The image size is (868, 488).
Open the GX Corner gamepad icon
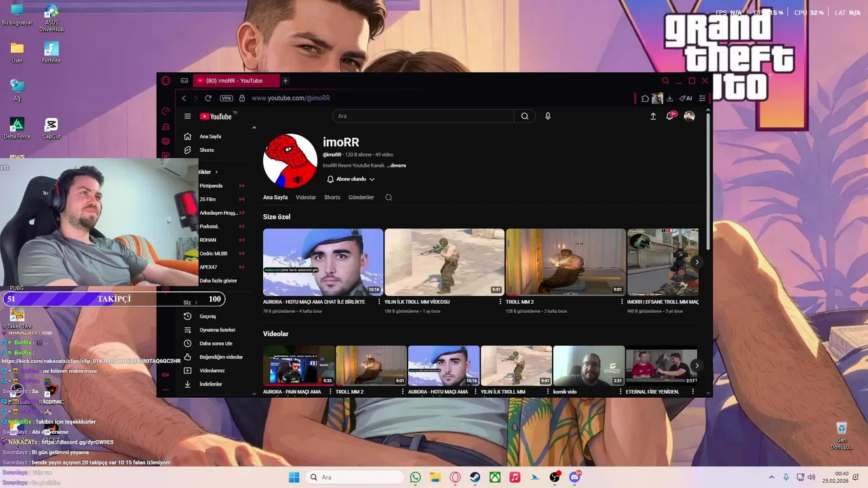184,81
